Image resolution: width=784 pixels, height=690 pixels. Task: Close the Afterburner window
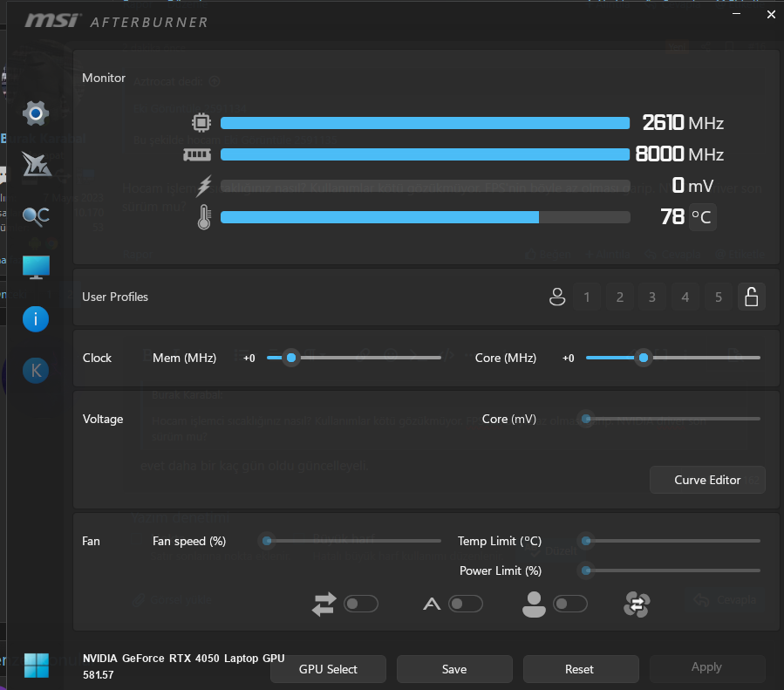point(771,15)
